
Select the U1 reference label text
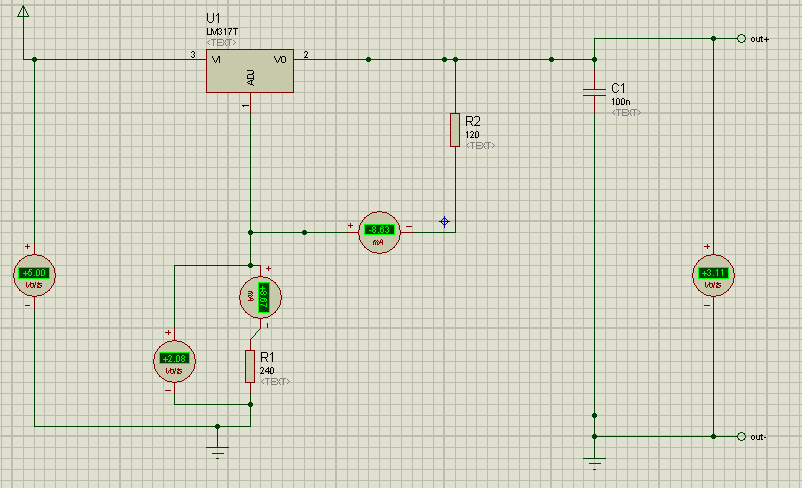pos(213,18)
